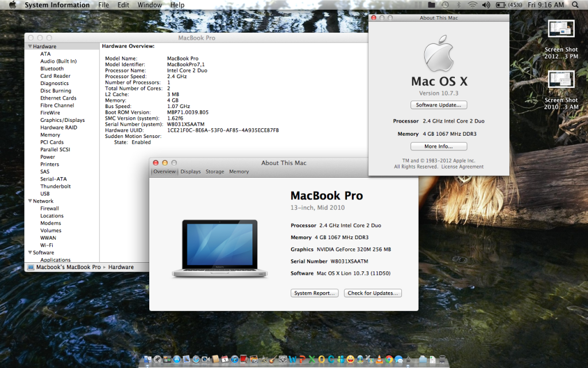Open the Window menu

pos(150,5)
